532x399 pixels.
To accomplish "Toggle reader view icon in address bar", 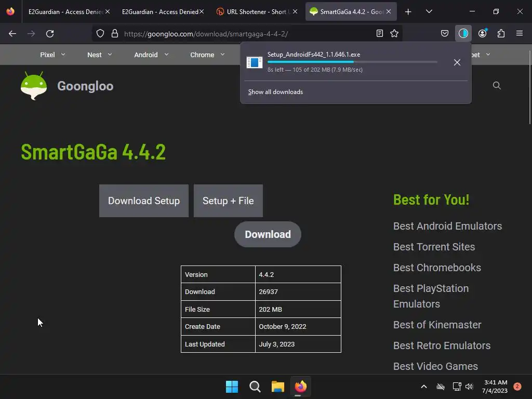I will click(x=380, y=33).
